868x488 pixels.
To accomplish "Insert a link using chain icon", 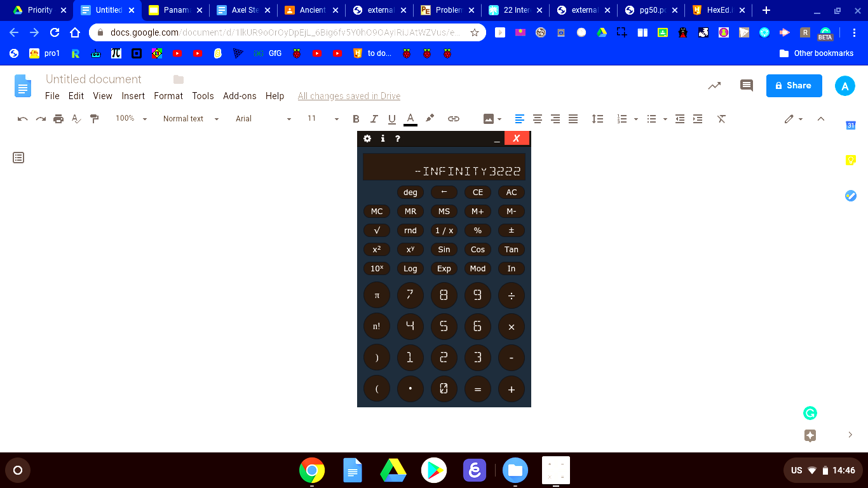I will point(454,119).
